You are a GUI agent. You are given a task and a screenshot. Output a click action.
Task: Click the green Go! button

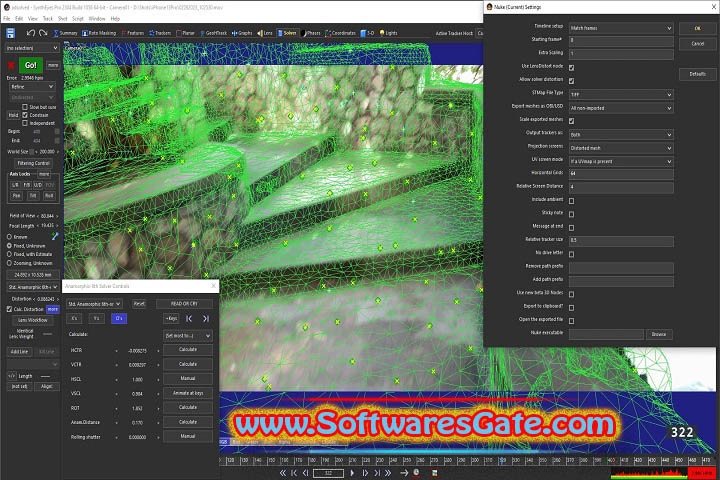tap(31, 65)
